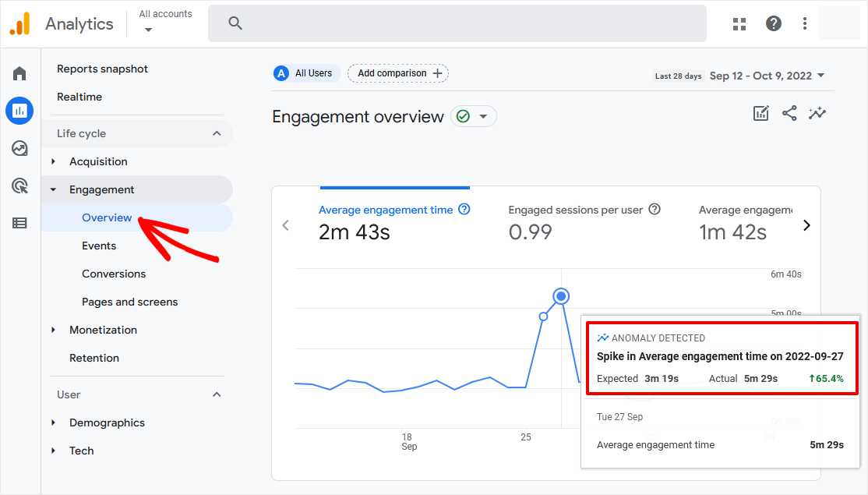The width and height of the screenshot is (868, 495).
Task: Open the Explore icon in sidebar
Action: point(19,148)
